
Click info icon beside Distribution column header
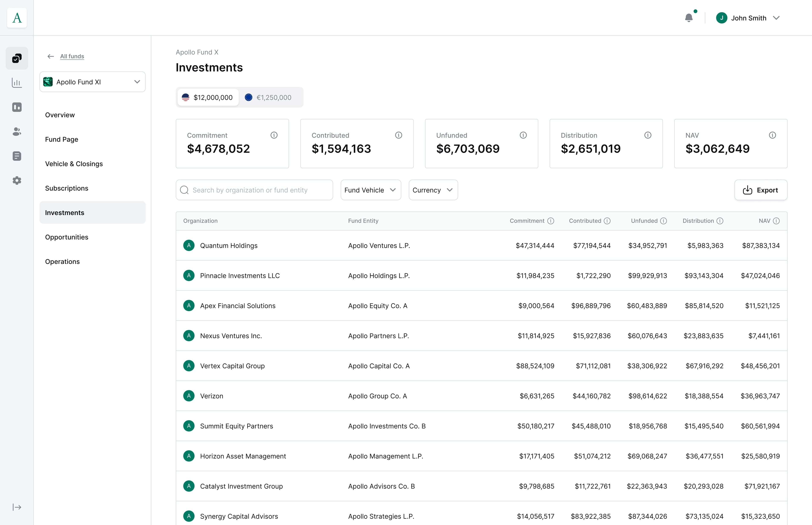click(720, 221)
